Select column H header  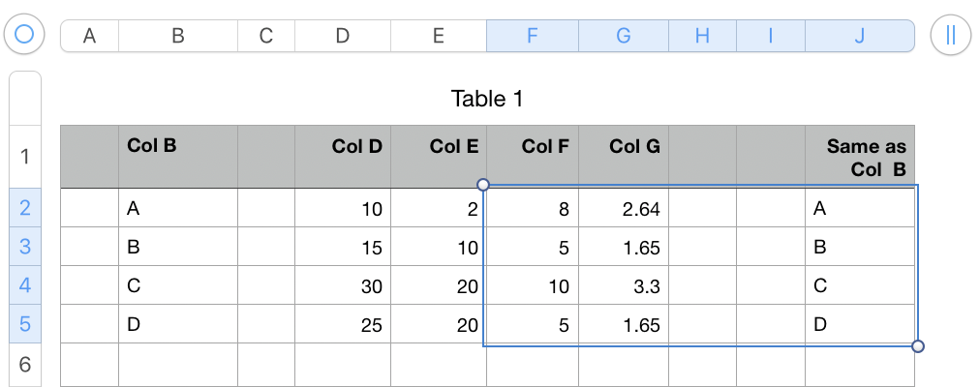point(702,36)
